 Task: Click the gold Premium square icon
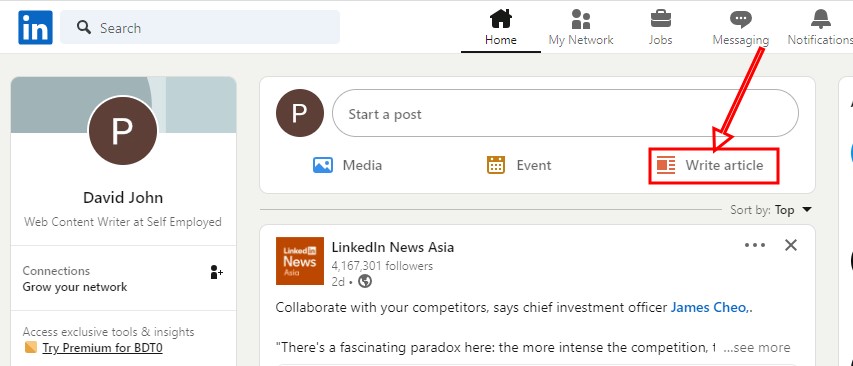pyautogui.click(x=31, y=348)
